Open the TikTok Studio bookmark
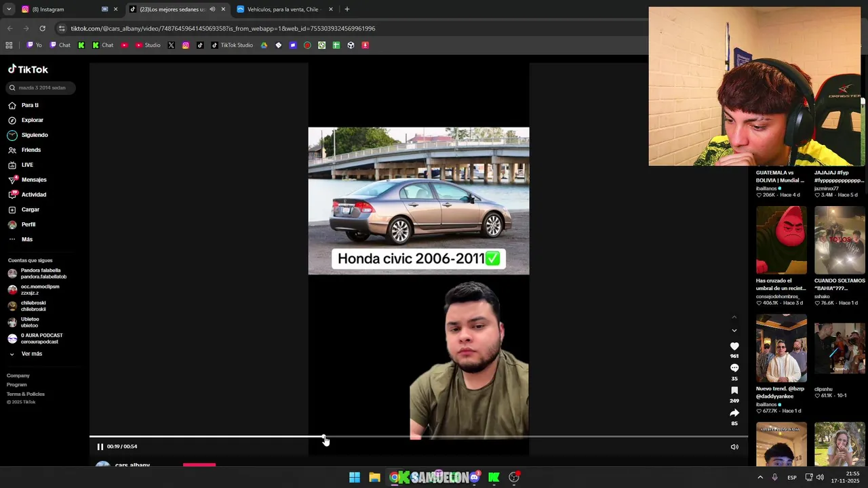Image resolution: width=868 pixels, height=488 pixels. pyautogui.click(x=232, y=45)
